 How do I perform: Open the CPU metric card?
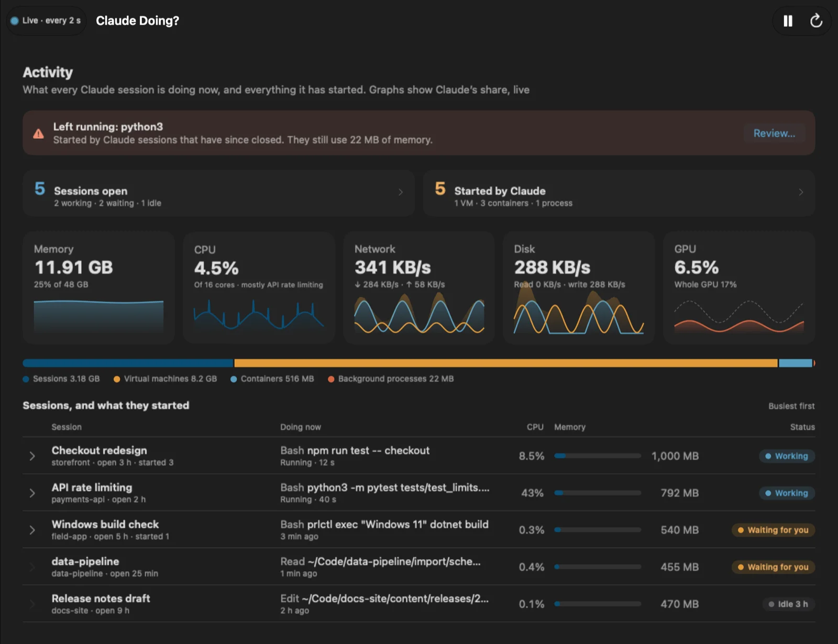[259, 288]
